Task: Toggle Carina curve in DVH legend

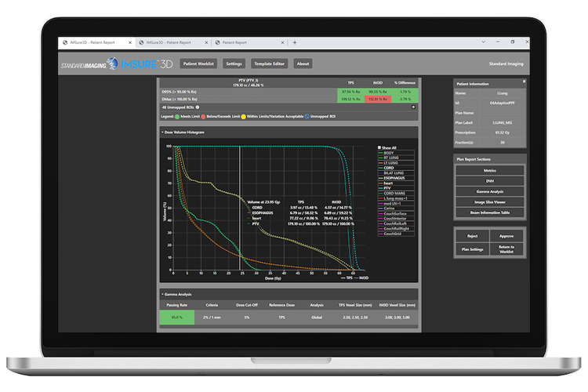Action: [x=396, y=209]
